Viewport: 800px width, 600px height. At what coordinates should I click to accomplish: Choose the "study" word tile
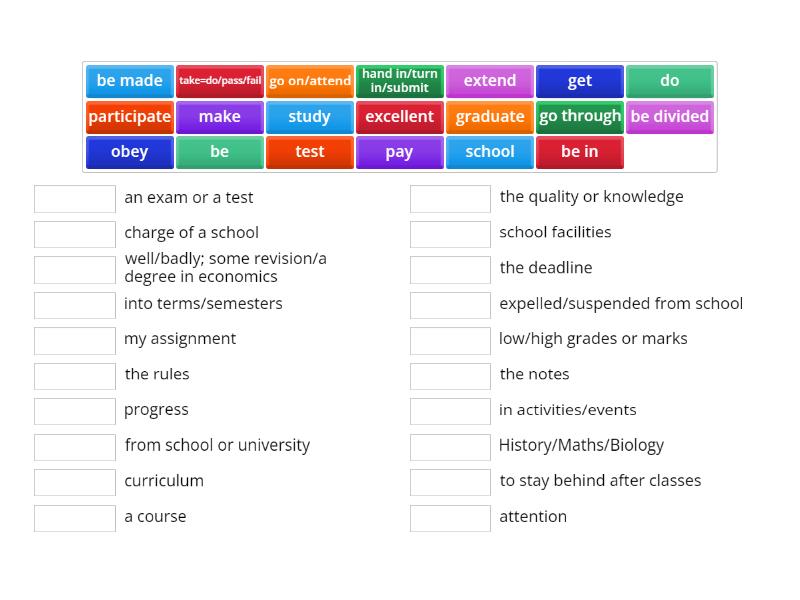tap(310, 117)
